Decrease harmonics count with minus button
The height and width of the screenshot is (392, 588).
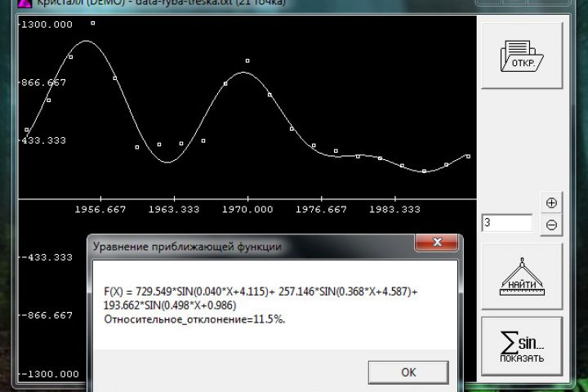point(551,225)
